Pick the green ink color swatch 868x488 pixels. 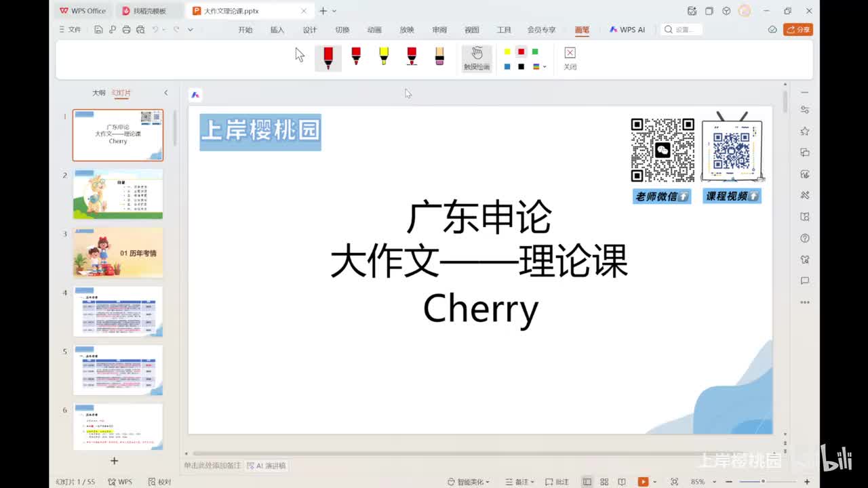pyautogui.click(x=535, y=52)
